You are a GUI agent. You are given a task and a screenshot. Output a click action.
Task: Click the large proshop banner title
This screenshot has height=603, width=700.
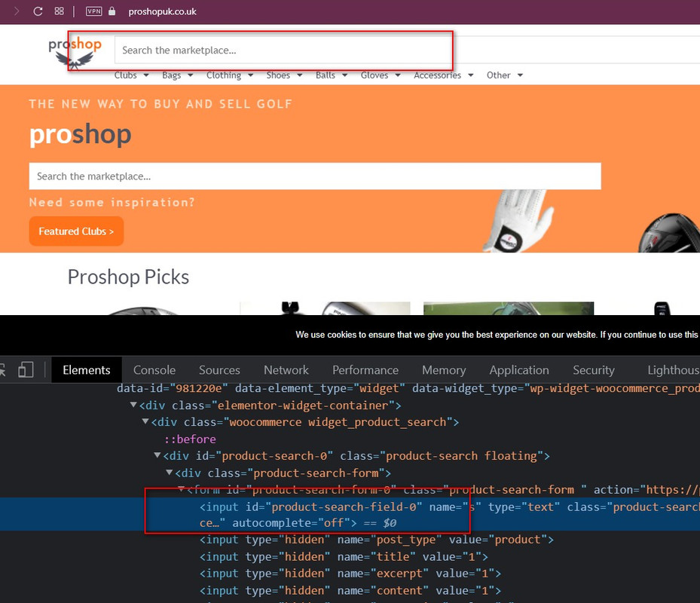click(81, 134)
